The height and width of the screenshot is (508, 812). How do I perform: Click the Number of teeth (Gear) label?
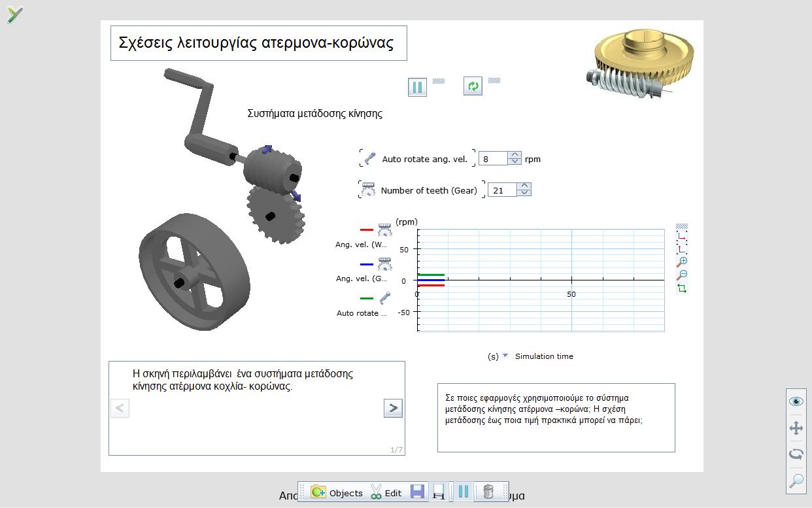429,190
